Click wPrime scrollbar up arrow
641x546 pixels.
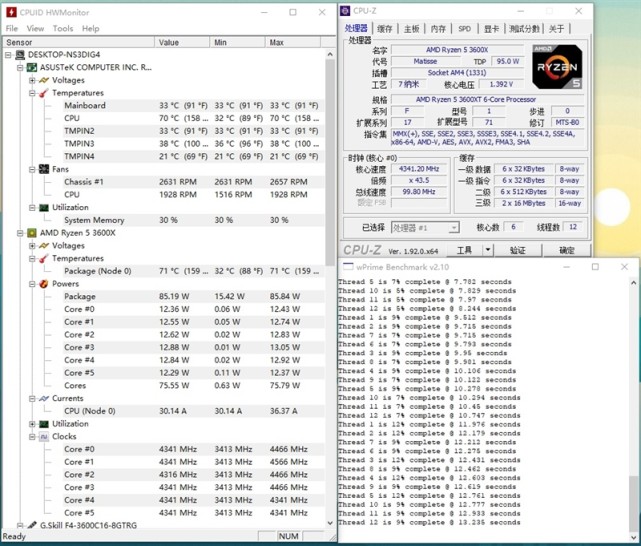[x=633, y=282]
